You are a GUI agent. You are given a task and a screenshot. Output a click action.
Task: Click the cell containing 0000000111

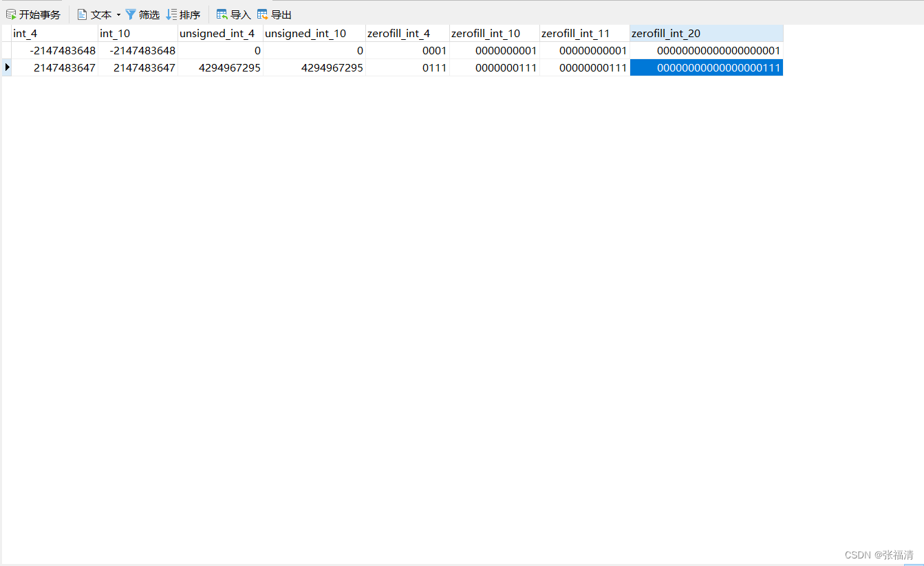(x=495, y=67)
